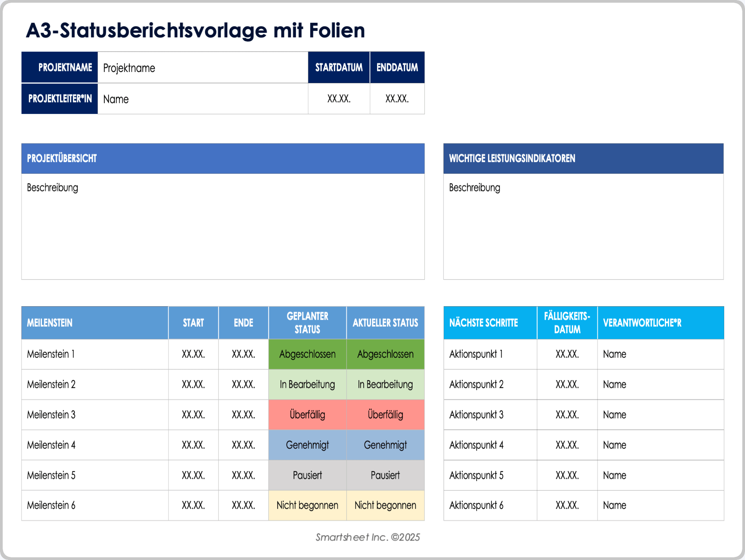Click the Fälligkeitsdatum column header
The width and height of the screenshot is (745, 560).
coord(567,323)
